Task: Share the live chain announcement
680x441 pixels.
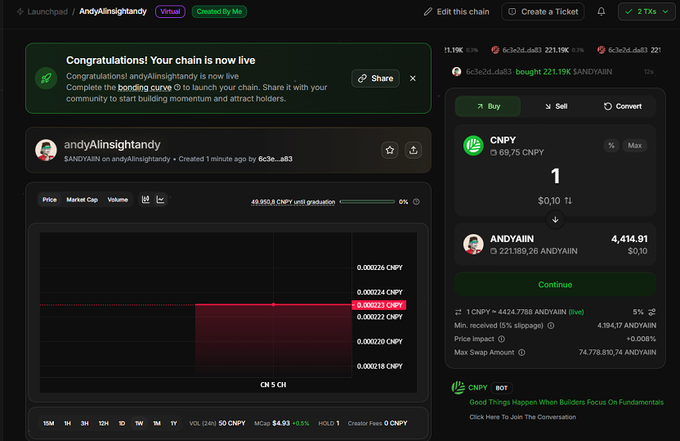Action: [376, 78]
